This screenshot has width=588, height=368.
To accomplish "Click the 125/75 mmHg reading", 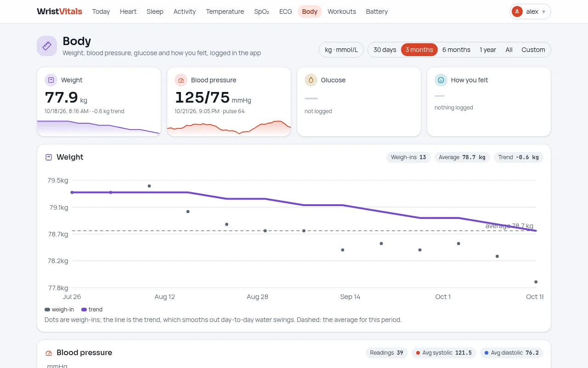I will [213, 98].
